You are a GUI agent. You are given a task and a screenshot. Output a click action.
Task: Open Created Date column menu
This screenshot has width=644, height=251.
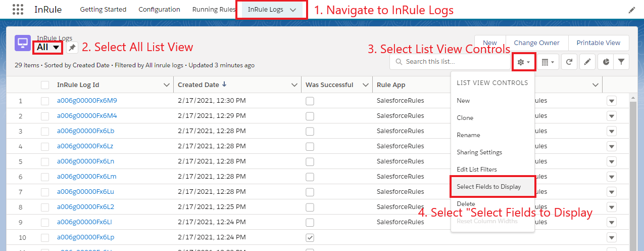tap(294, 85)
